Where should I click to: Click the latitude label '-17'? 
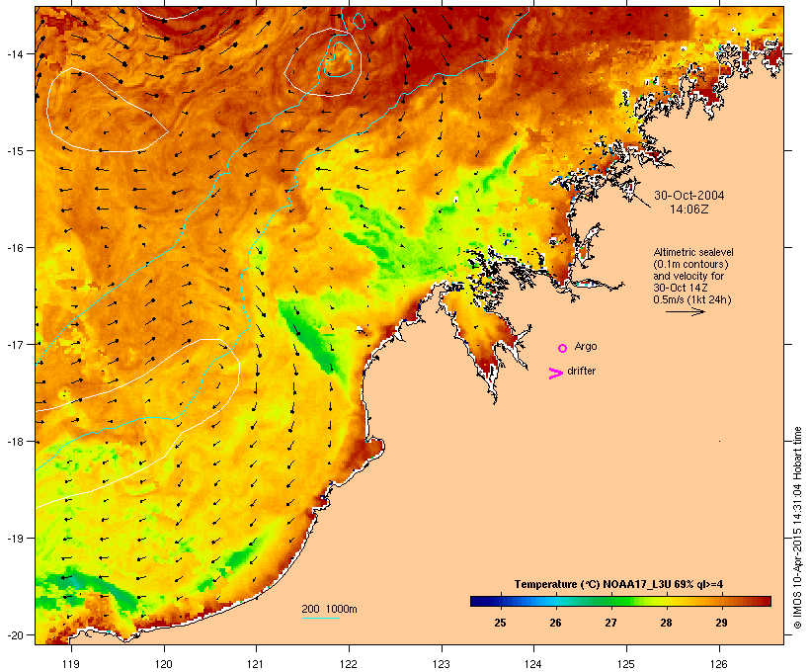(x=14, y=344)
